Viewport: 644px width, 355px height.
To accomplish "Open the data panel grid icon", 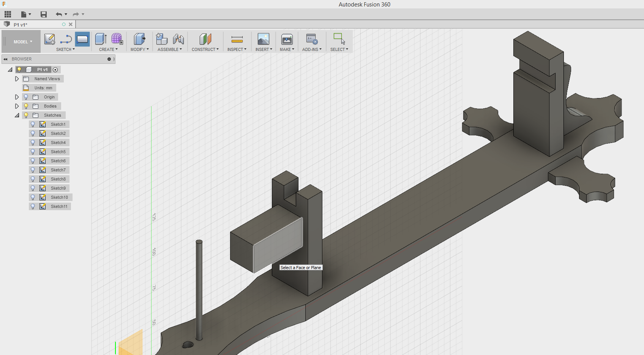I will pos(8,14).
